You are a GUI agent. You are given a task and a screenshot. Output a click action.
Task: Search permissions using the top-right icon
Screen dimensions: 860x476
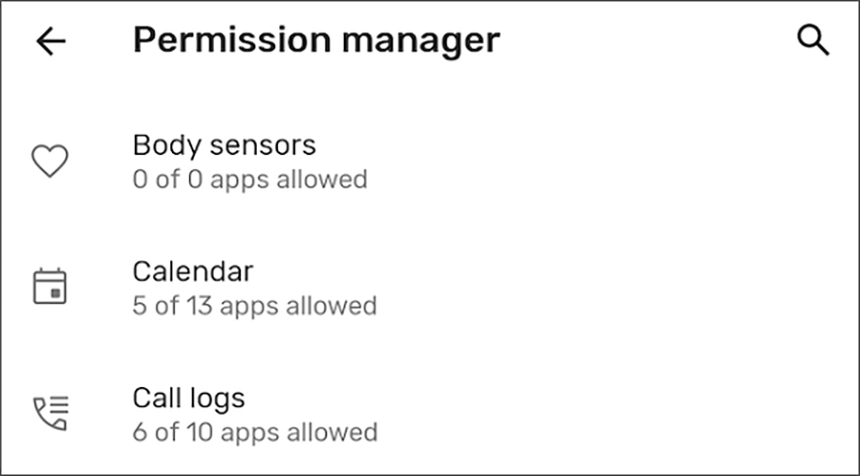[813, 41]
